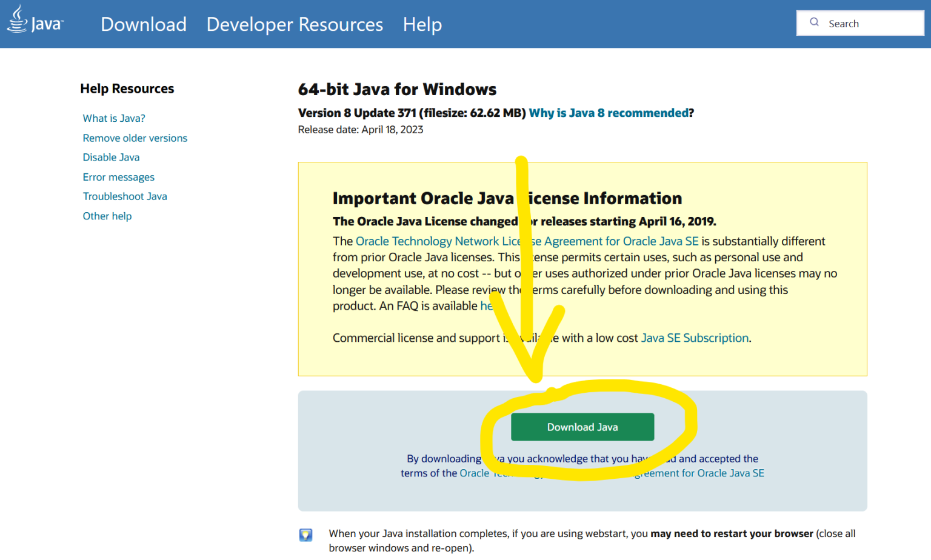Image resolution: width=931 pixels, height=560 pixels.
Task: Open license agreement link below download button
Action: pos(697,473)
